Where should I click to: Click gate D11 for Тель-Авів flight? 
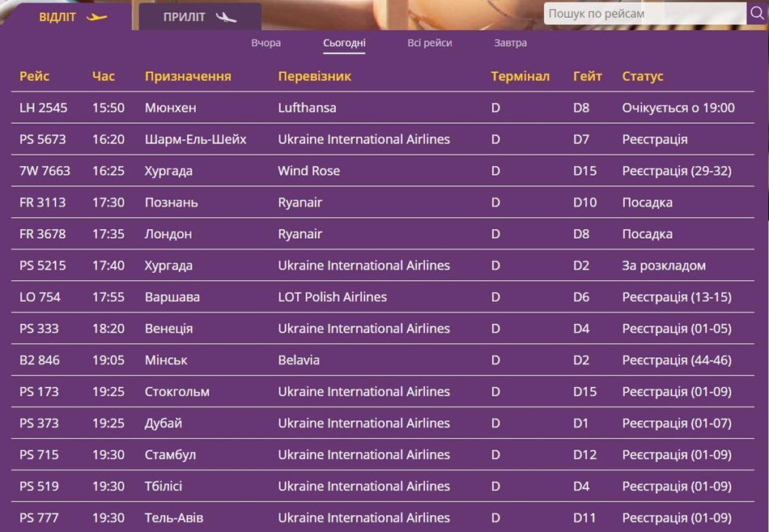coord(584,517)
